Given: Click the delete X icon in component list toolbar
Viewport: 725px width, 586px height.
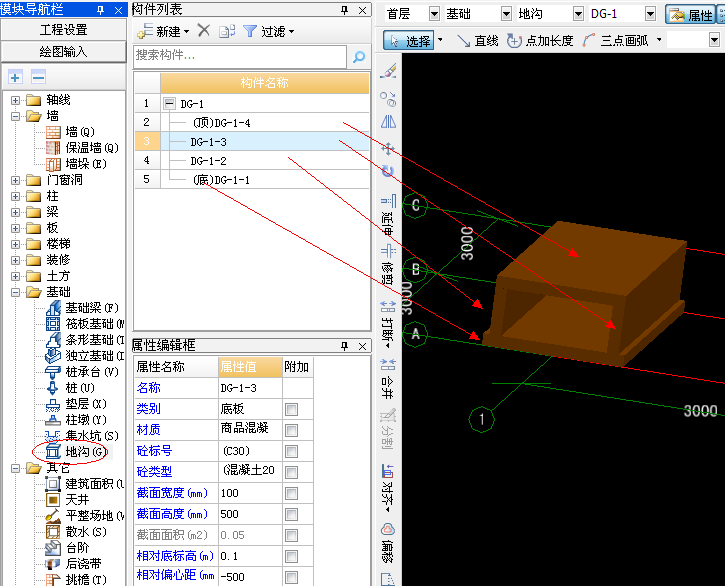Looking at the screenshot, I should [x=203, y=31].
